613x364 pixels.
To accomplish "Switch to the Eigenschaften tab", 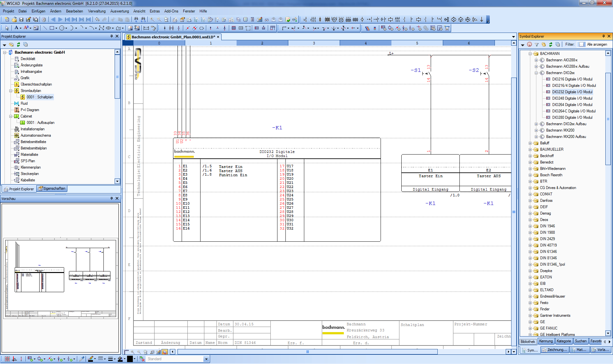I will click(x=52, y=188).
